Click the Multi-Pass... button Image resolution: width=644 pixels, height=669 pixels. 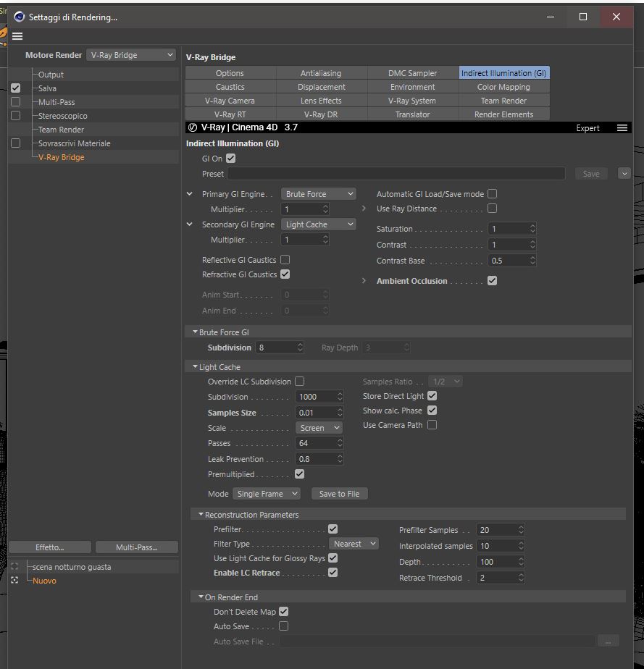tap(137, 547)
